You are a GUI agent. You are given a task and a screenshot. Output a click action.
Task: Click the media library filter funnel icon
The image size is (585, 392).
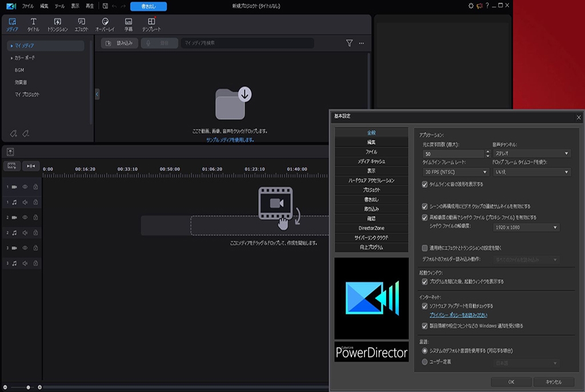pyautogui.click(x=349, y=43)
